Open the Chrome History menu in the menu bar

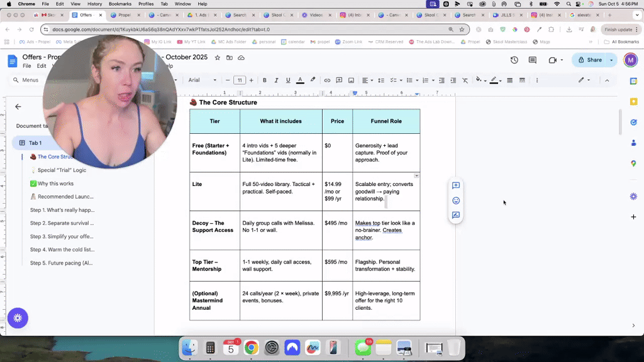tap(94, 4)
